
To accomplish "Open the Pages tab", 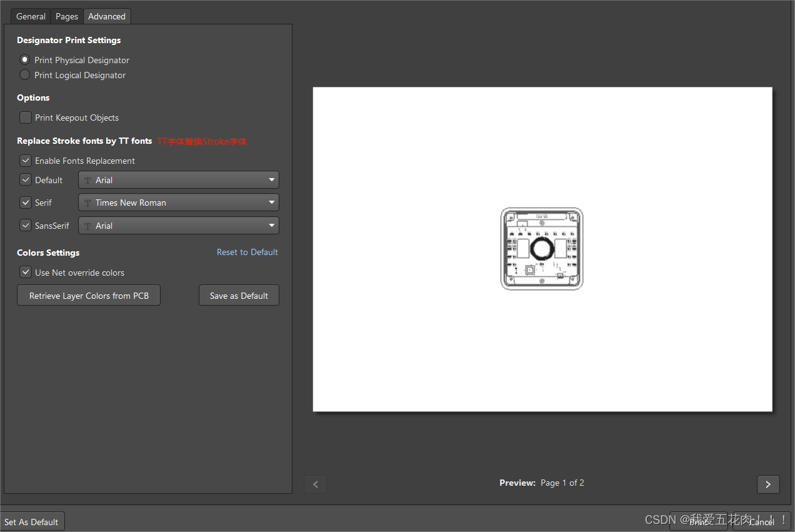I will pyautogui.click(x=67, y=16).
